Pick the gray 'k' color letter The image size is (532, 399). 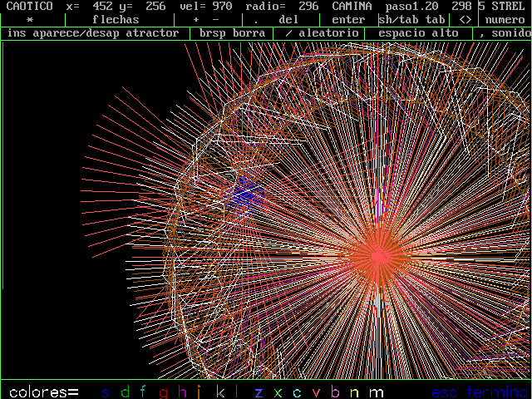click(220, 392)
